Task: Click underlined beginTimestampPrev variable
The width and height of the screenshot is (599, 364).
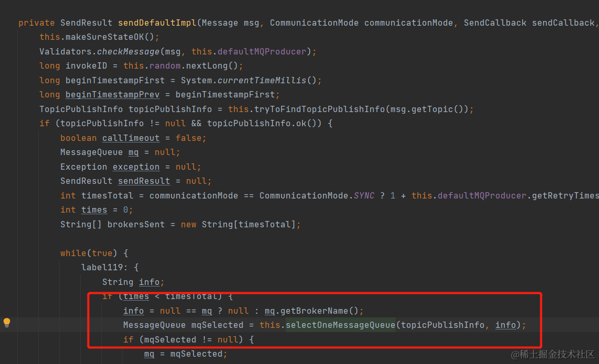Action: pos(112,95)
